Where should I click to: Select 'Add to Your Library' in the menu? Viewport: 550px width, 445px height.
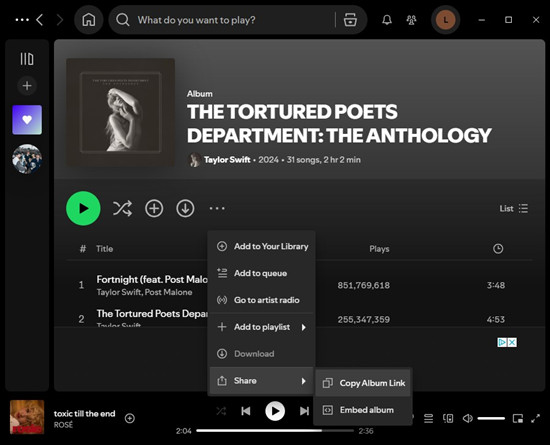261,247
